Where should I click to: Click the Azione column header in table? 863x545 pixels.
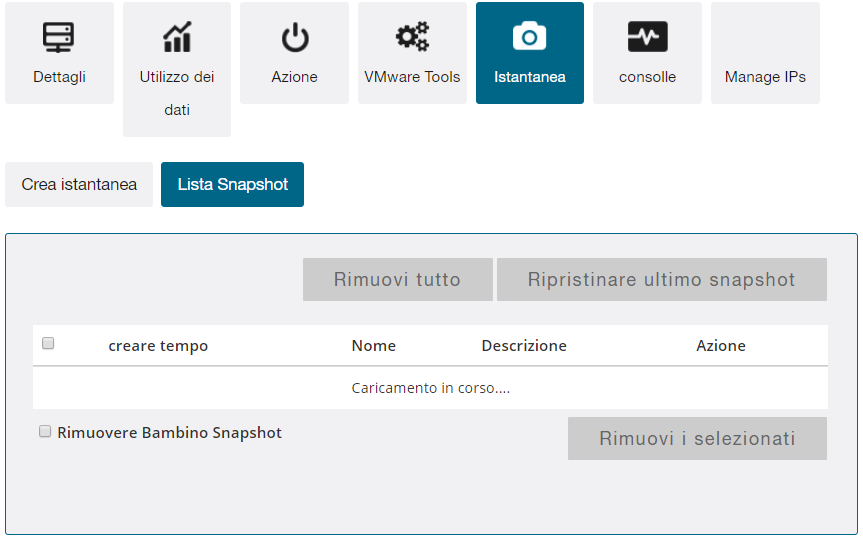(x=721, y=346)
